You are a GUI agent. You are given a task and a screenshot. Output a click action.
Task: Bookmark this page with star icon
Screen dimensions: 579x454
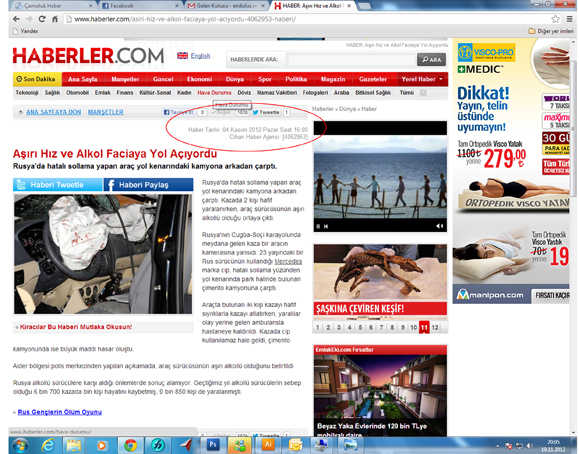pos(555,19)
